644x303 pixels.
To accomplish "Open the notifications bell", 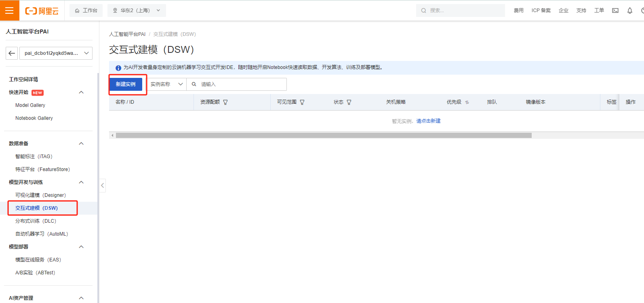I will pos(630,10).
